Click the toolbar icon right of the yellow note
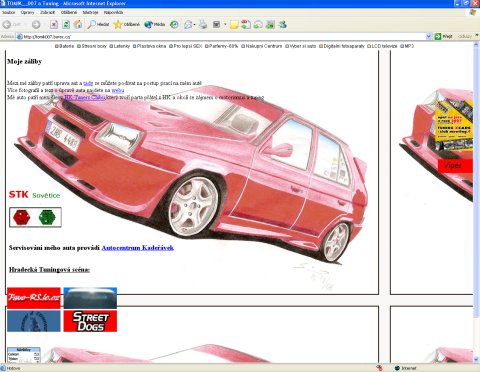Image resolution: width=480 pixels, height=372 pixels. click(x=246, y=24)
